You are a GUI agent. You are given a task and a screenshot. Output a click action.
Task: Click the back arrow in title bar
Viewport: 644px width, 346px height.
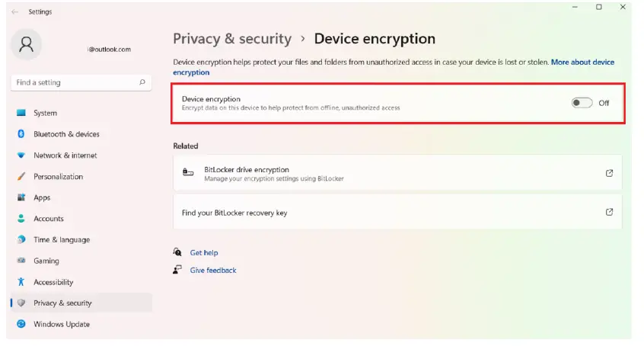tap(15, 12)
